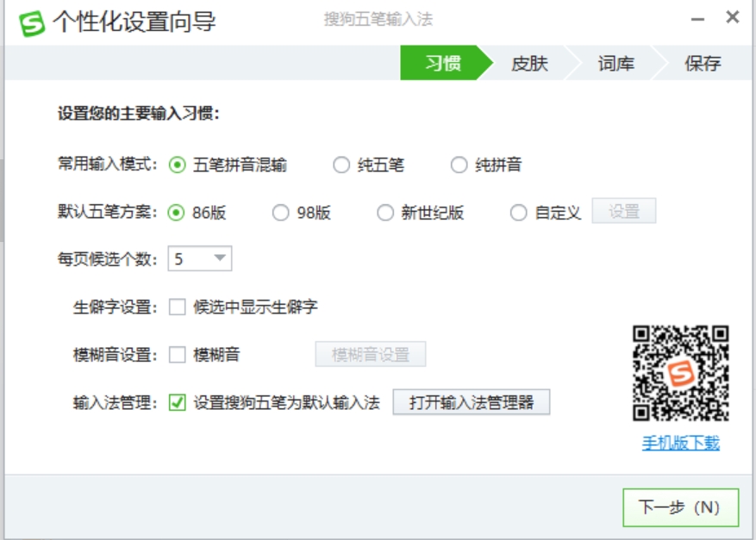
Task: Switch to the 保存 step tab
Action: coord(703,63)
